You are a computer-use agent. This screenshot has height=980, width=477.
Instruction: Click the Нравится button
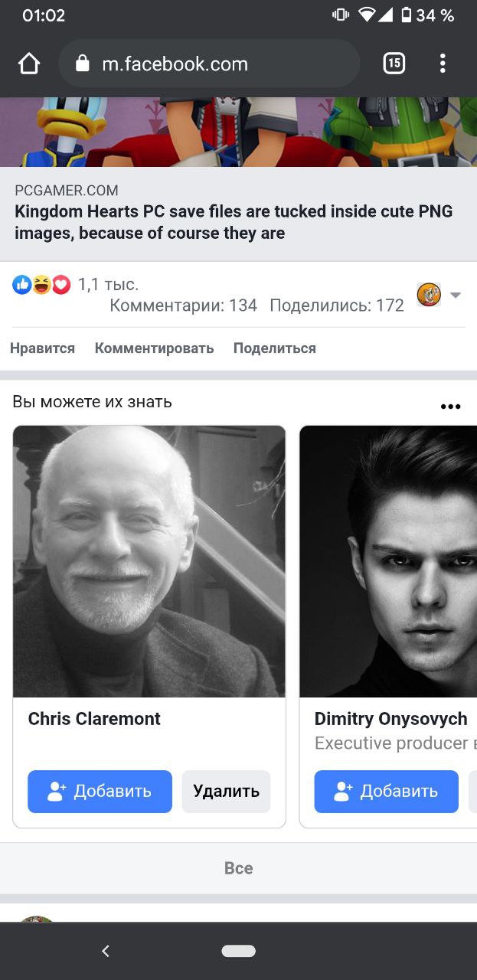[42, 348]
